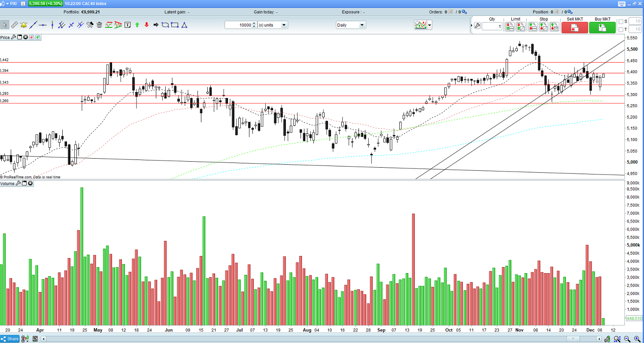The image size is (644, 343).
Task: Select the horizontal line tool
Action: [x=43, y=25]
